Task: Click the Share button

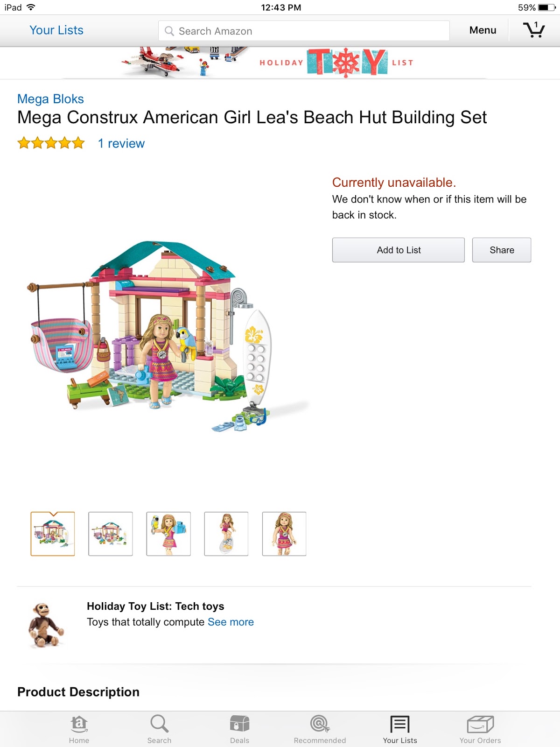Action: click(x=502, y=250)
